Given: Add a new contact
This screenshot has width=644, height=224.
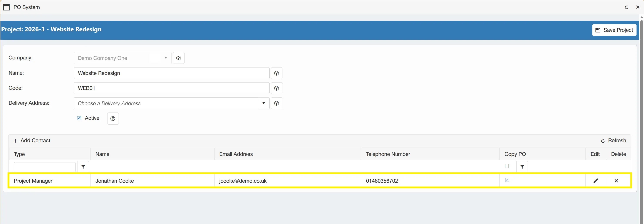Looking at the screenshot, I should (x=32, y=140).
